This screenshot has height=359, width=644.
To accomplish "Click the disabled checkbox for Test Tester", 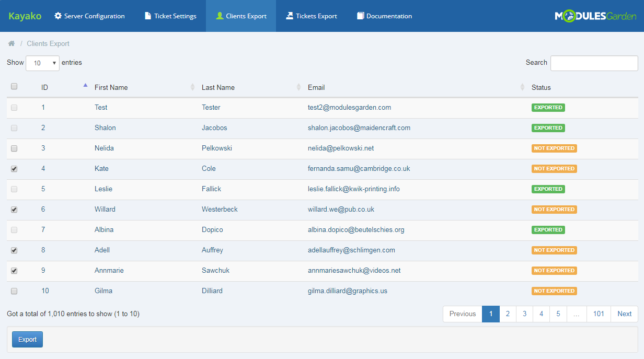I will (14, 108).
